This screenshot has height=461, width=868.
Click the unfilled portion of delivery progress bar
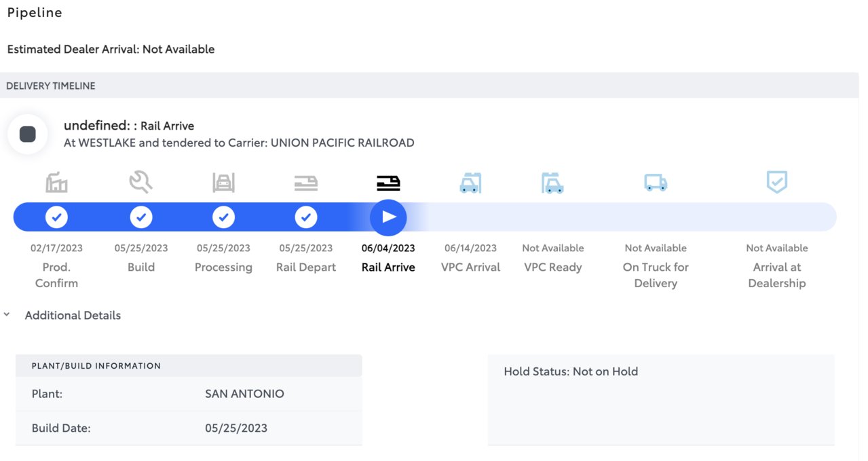(x=621, y=217)
